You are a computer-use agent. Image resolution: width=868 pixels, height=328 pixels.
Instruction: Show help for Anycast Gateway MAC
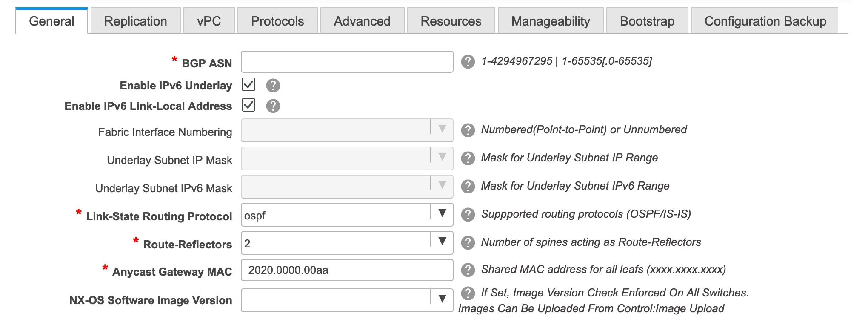pyautogui.click(x=468, y=270)
